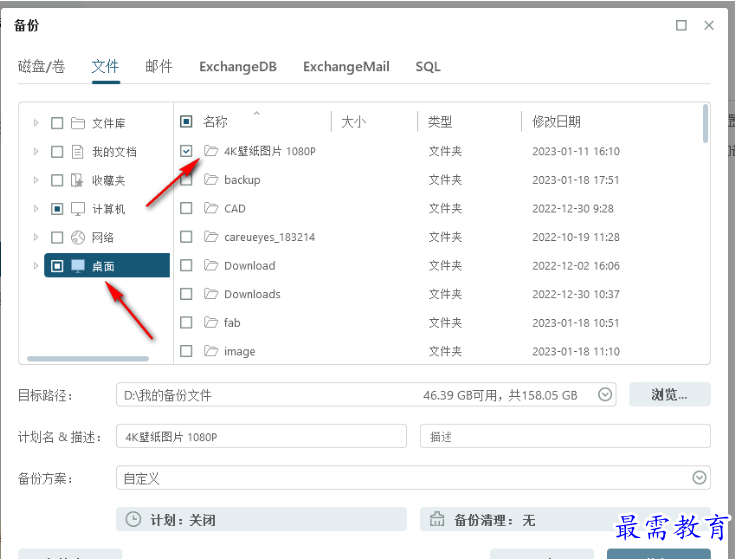Toggle the select-all checkbox next to 名称
The height and width of the screenshot is (559, 737).
(x=186, y=122)
